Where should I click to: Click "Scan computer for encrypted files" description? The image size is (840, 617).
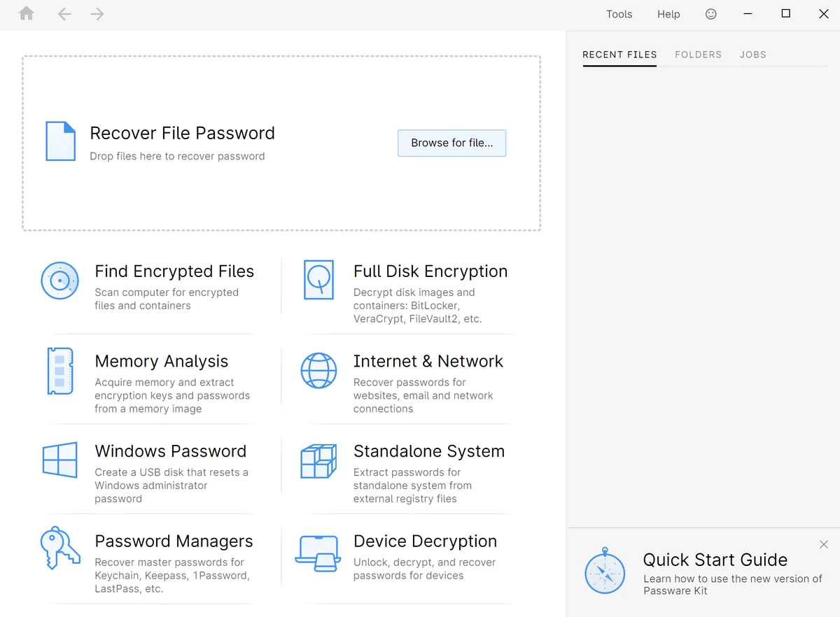pos(167,299)
